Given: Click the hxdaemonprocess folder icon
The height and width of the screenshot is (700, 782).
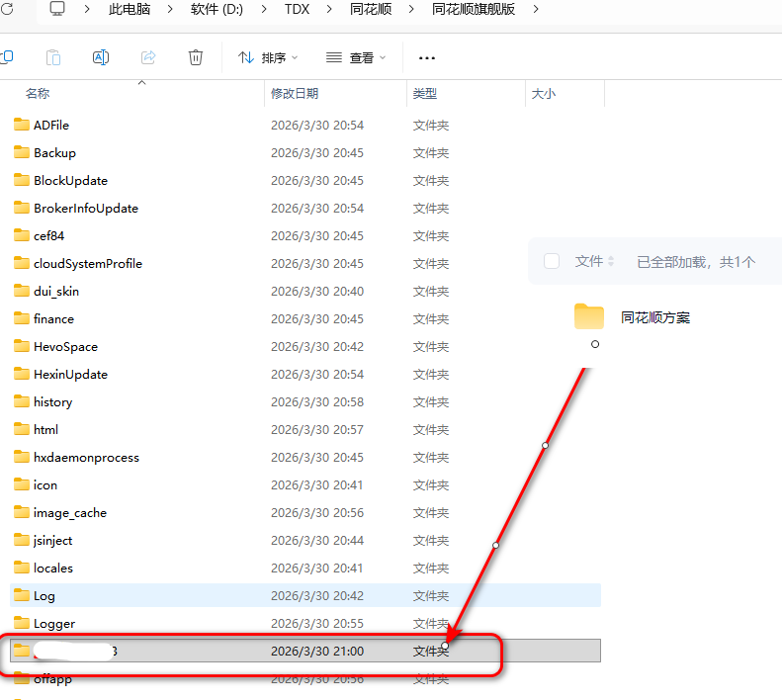Looking at the screenshot, I should point(22,457).
